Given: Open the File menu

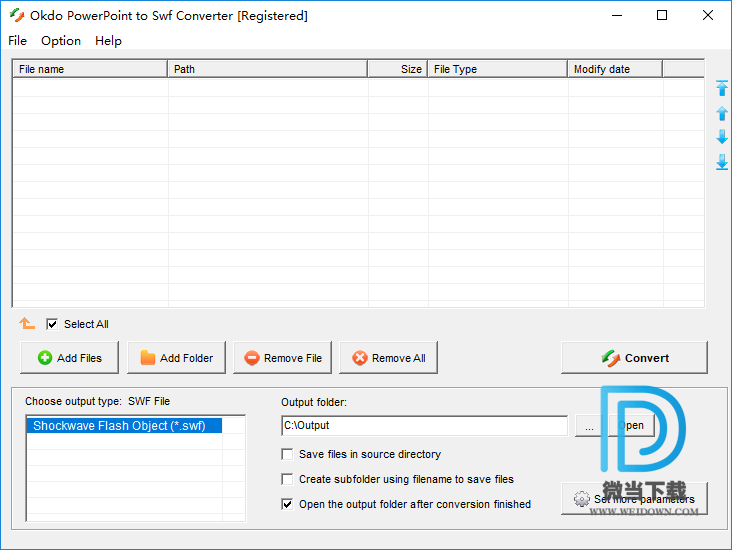Looking at the screenshot, I should tap(17, 41).
